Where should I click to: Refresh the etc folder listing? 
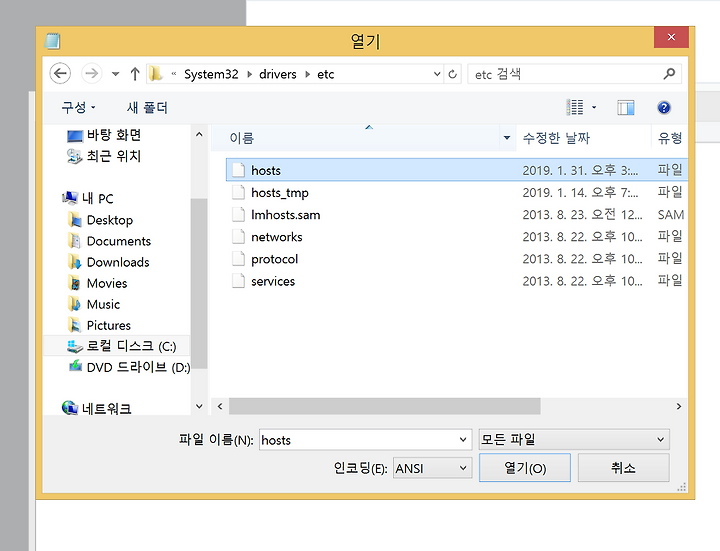coord(452,74)
